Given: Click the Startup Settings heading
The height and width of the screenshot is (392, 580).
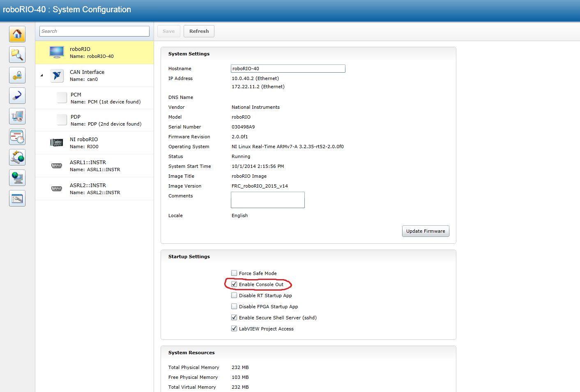Looking at the screenshot, I should pos(189,257).
